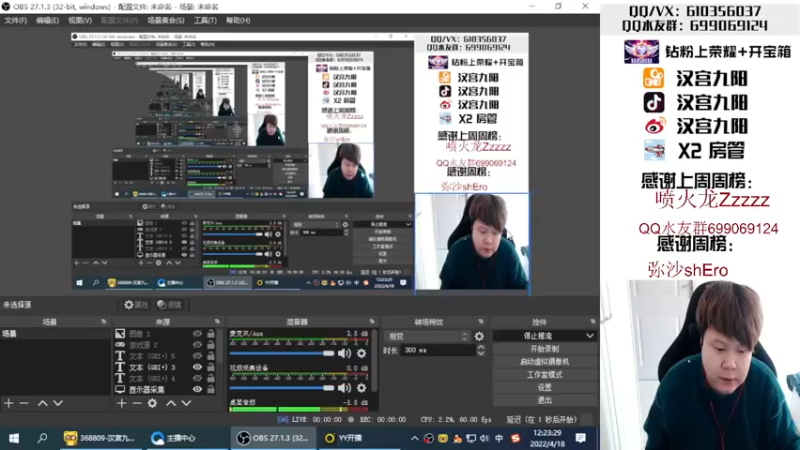The height and width of the screenshot is (450, 800).
Task: Remove scene with the minus icon
Action: pos(24,403)
